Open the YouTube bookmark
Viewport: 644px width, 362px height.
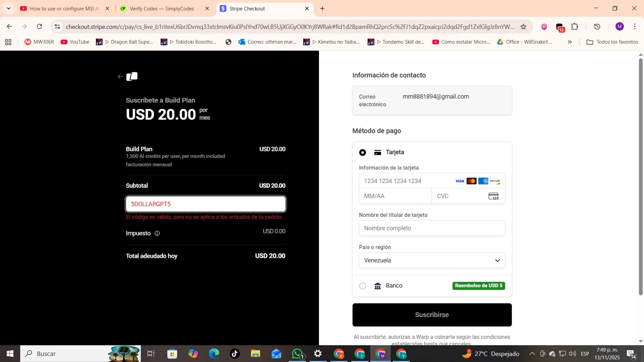pos(75,42)
